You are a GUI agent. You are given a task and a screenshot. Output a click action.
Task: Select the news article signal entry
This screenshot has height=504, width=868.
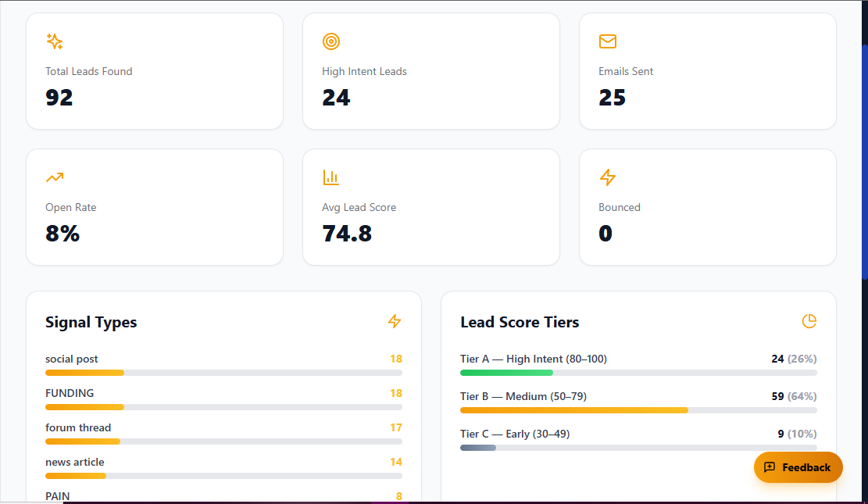click(74, 462)
